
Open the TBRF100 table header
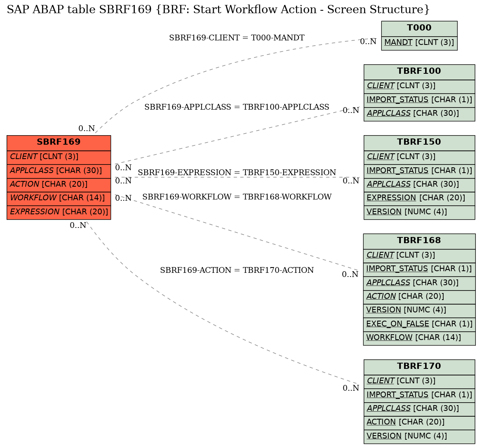(419, 72)
